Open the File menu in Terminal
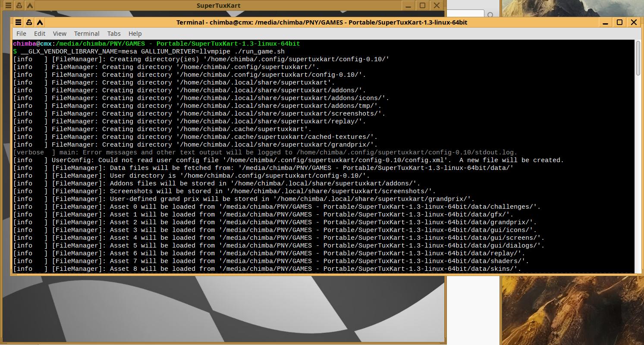 [21, 34]
